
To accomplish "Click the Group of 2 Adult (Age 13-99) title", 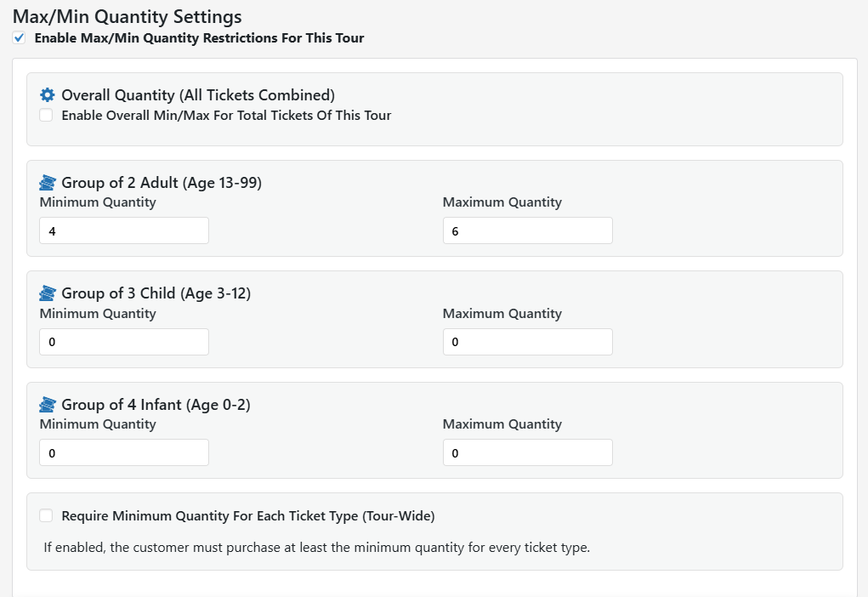I will tap(162, 183).
